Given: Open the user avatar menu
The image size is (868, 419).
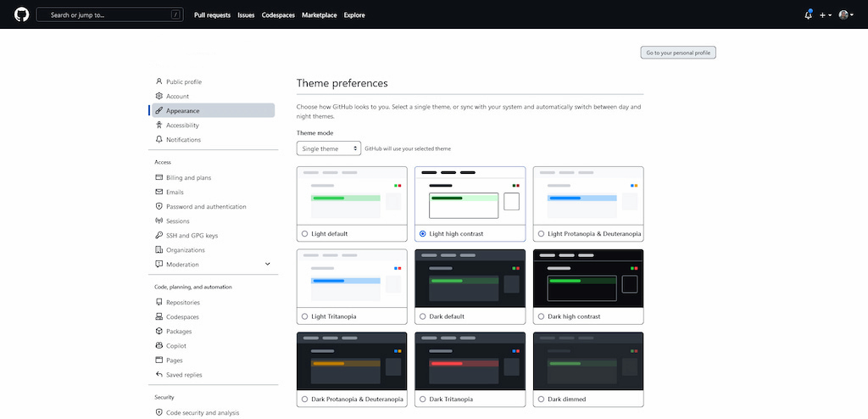Looking at the screenshot, I should click(846, 15).
